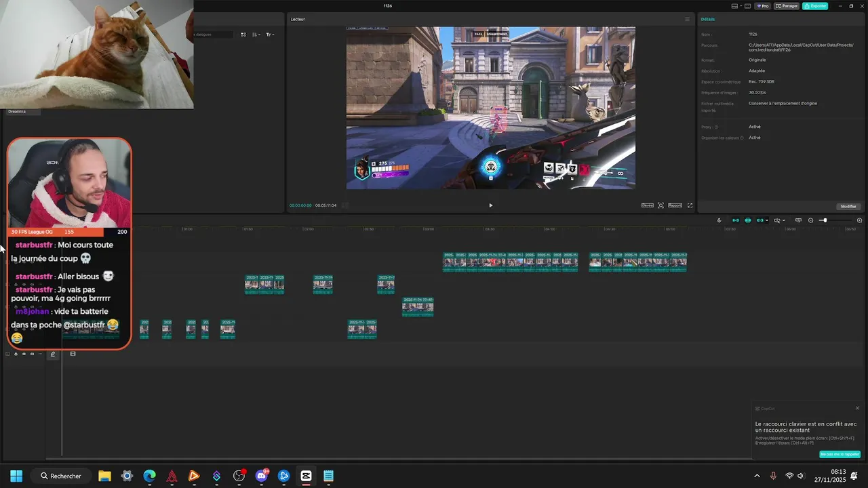Open Discord from taskbar
This screenshot has height=488, width=868.
click(261, 476)
